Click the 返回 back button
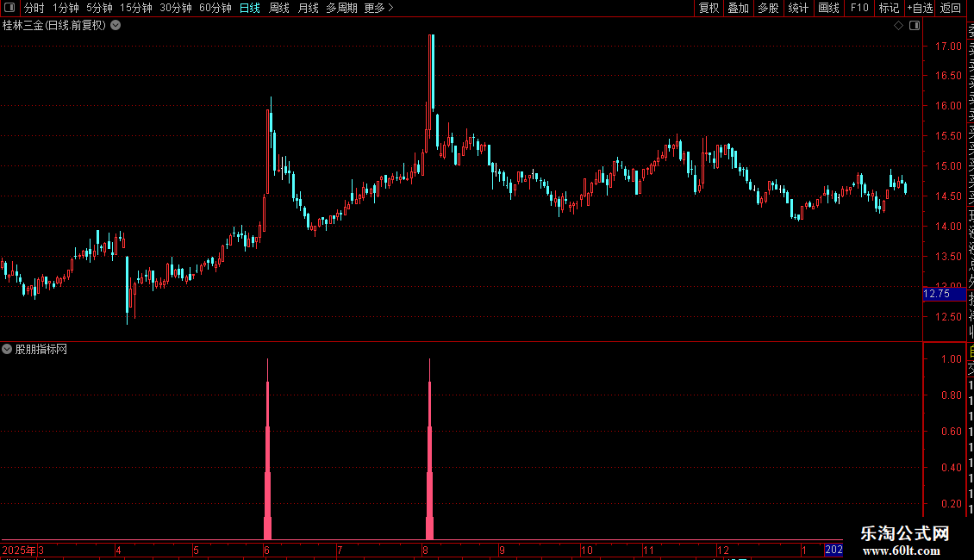 [x=951, y=8]
